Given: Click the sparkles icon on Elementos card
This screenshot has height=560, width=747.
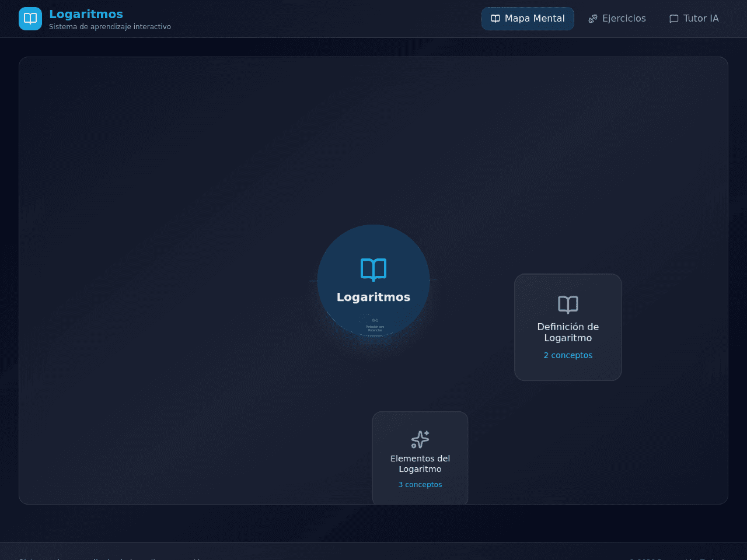Looking at the screenshot, I should point(420,439).
